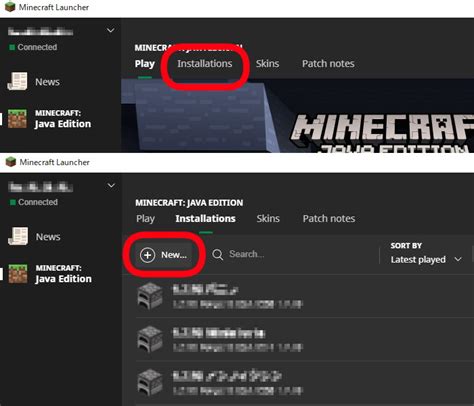474x406 pixels.
Task: Expand account chevron in upper launcher window
Action: pos(110,31)
